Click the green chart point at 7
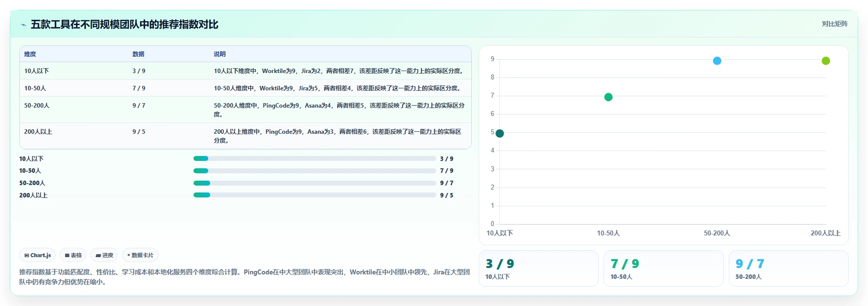 pos(608,97)
